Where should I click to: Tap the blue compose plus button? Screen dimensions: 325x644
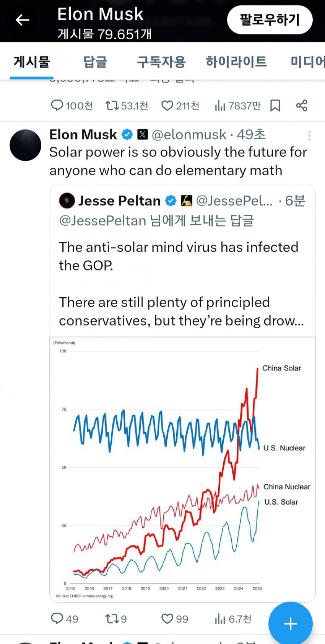(x=290, y=624)
